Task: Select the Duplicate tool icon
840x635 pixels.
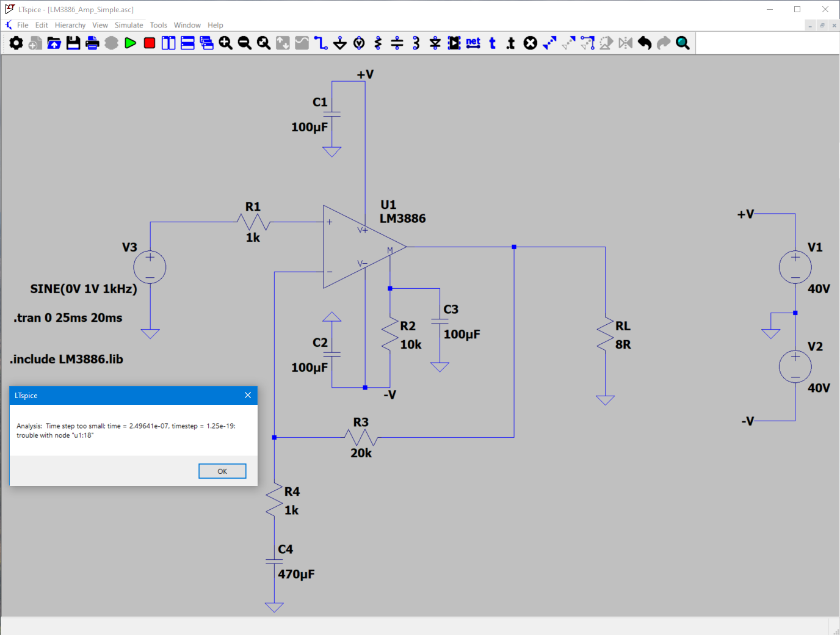Action: click(549, 43)
